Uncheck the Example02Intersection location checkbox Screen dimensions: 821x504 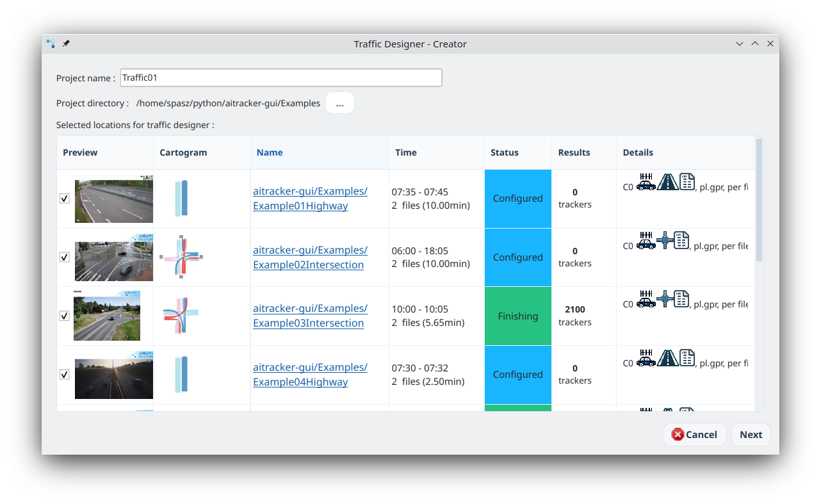[64, 257]
